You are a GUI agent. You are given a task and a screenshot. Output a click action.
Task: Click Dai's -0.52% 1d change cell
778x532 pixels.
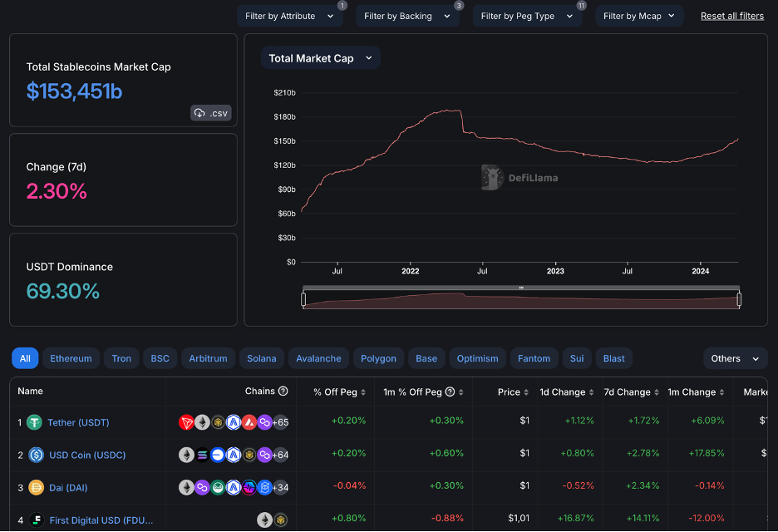point(578,485)
